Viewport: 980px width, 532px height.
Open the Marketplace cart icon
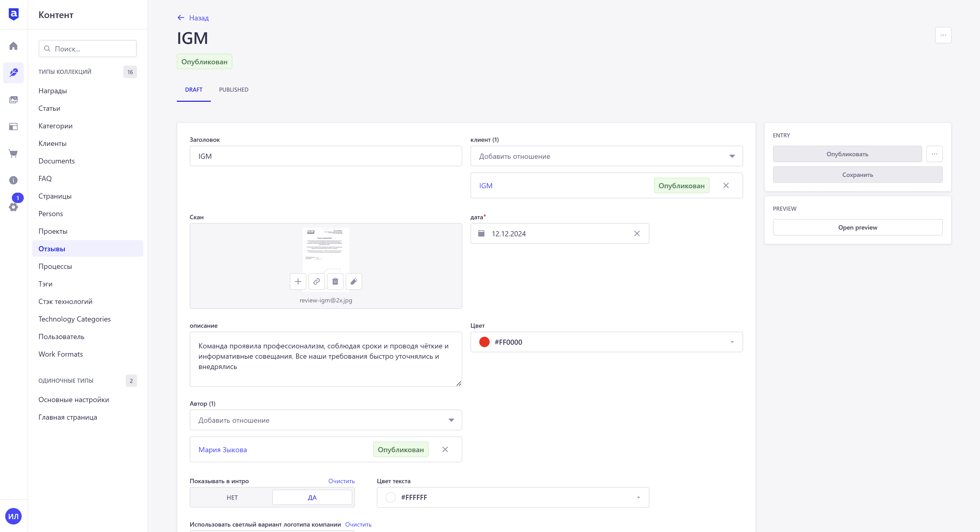(x=13, y=153)
